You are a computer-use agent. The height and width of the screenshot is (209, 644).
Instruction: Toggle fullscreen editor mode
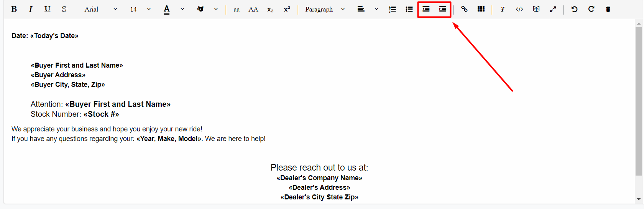click(x=553, y=9)
